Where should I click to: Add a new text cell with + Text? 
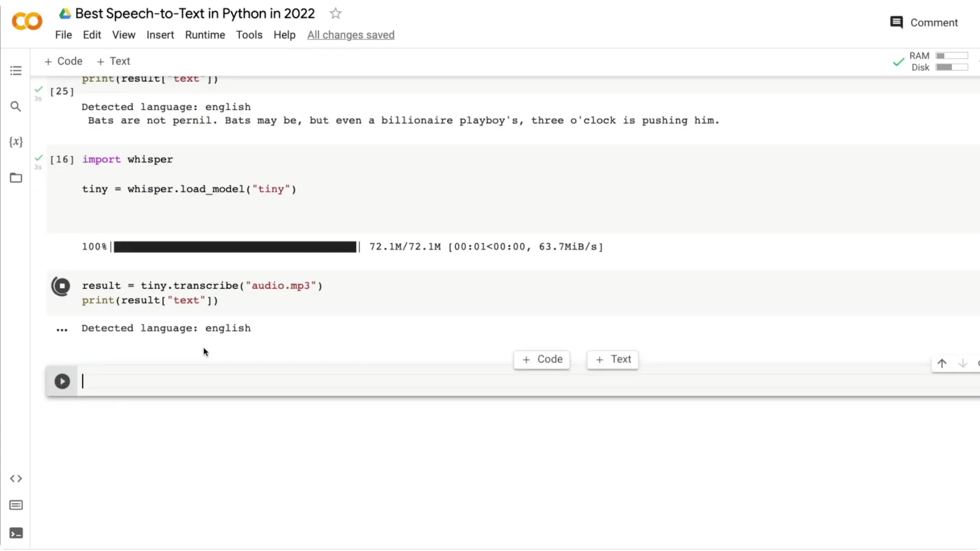pos(113,61)
